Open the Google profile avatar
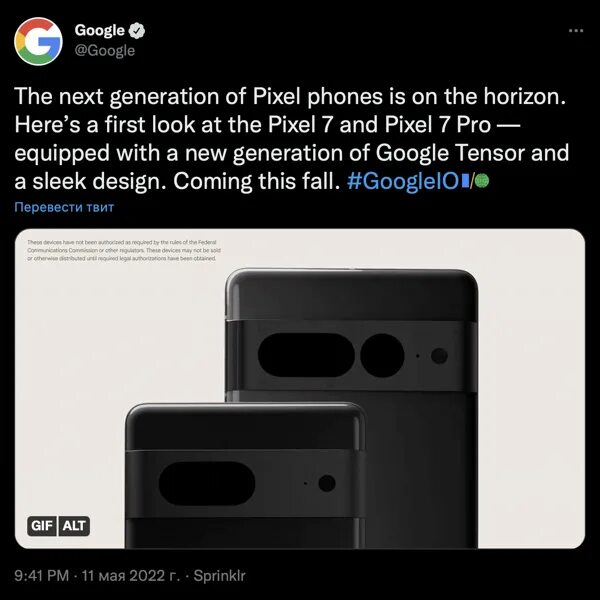The image size is (600, 600). pos(38,41)
